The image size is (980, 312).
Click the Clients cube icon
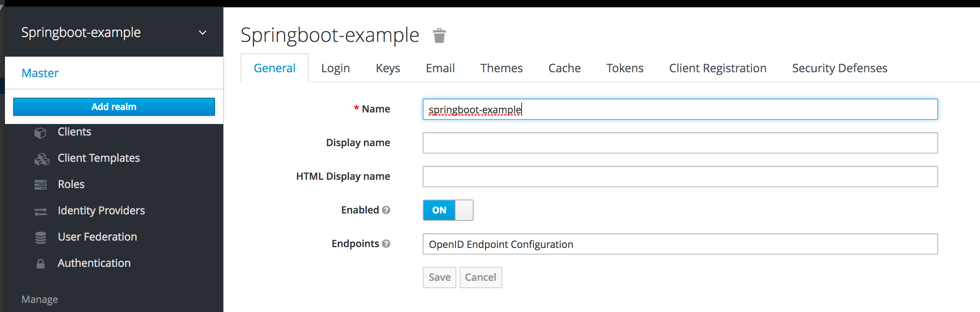[x=40, y=133]
